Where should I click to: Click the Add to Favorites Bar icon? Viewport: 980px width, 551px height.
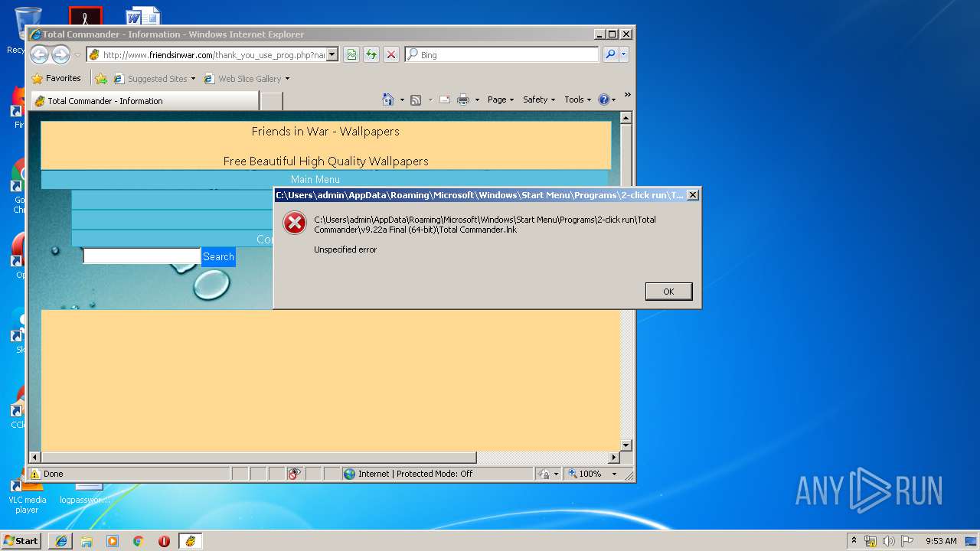[x=101, y=78]
